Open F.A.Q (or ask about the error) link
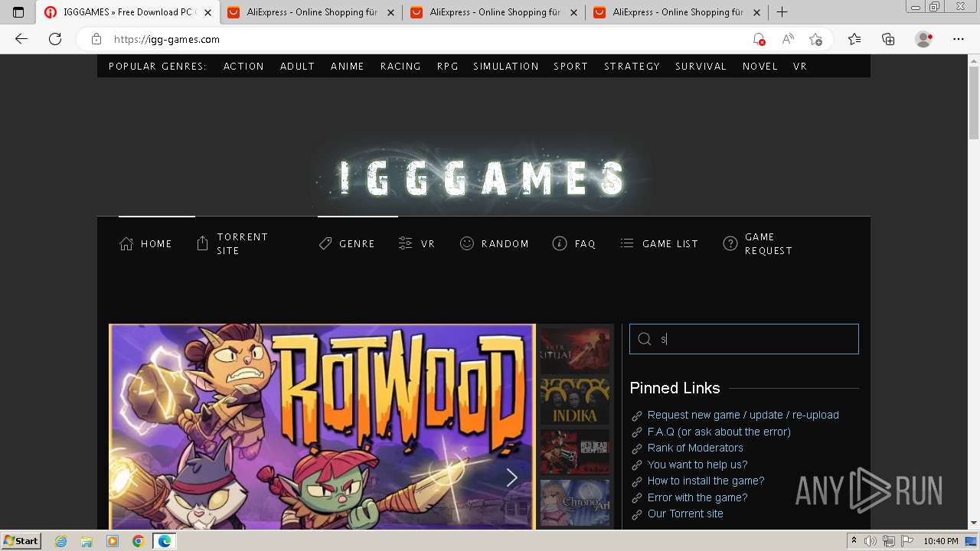 pyautogui.click(x=719, y=432)
